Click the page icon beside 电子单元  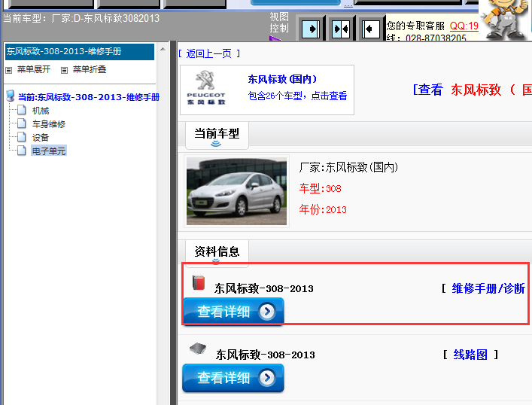(21, 151)
